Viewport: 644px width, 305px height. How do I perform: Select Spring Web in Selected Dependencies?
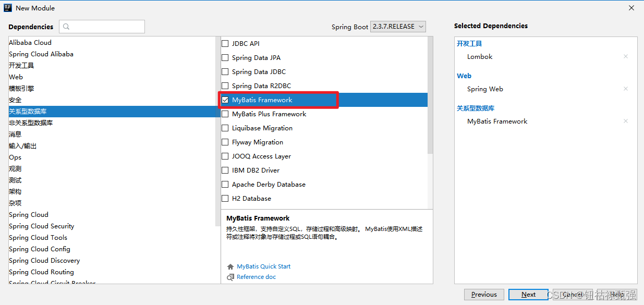485,89
